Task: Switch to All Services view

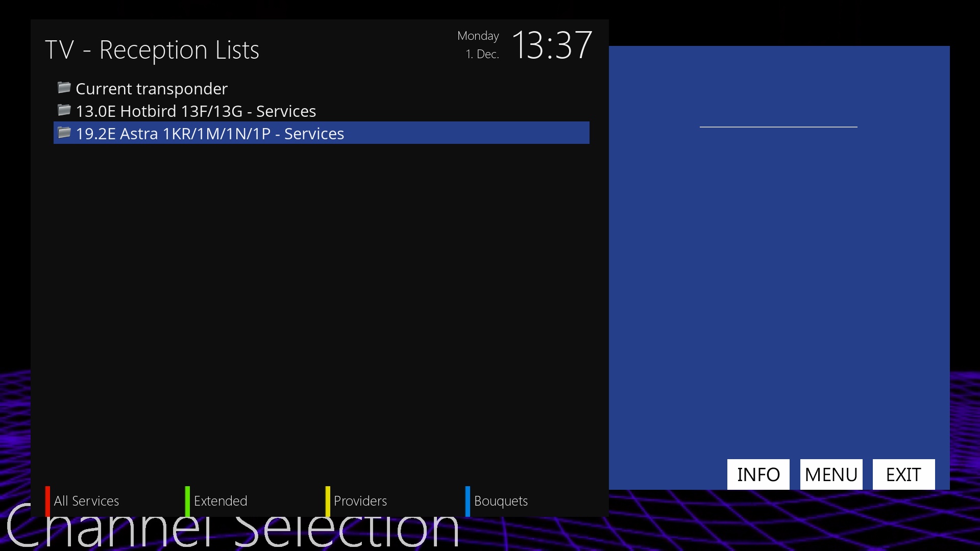Action: 86,501
